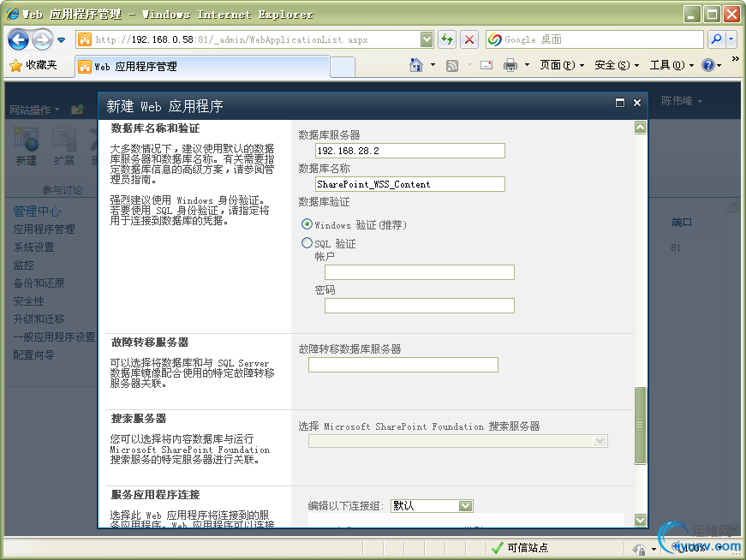Click the dialog vertical scrollbar thumb
The height and width of the screenshot is (560, 746).
click(641, 426)
